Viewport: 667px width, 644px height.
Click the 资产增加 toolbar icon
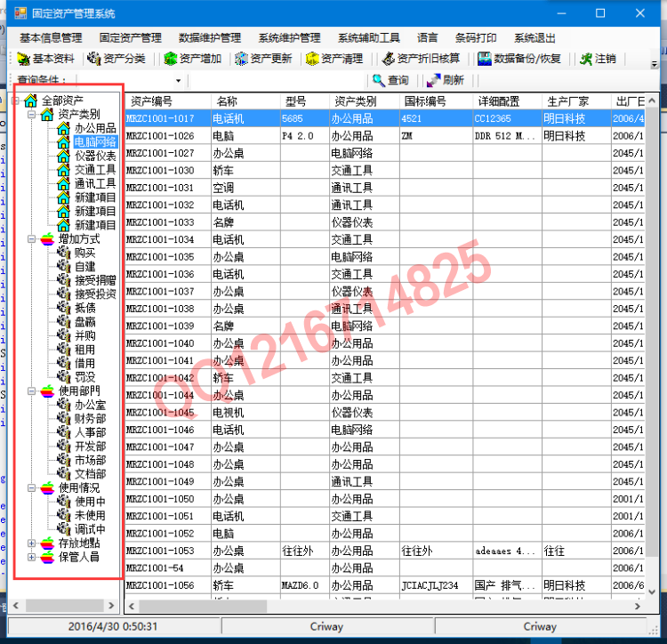[x=171, y=59]
